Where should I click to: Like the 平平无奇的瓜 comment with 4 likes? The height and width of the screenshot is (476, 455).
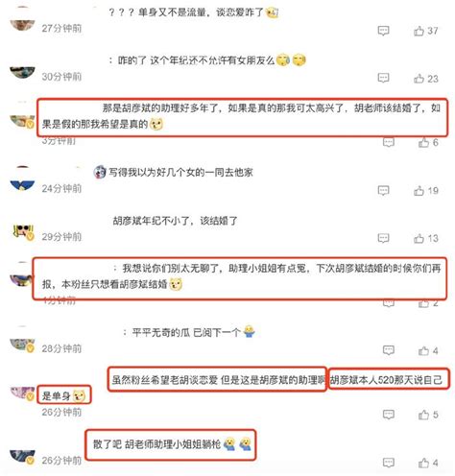(423, 350)
